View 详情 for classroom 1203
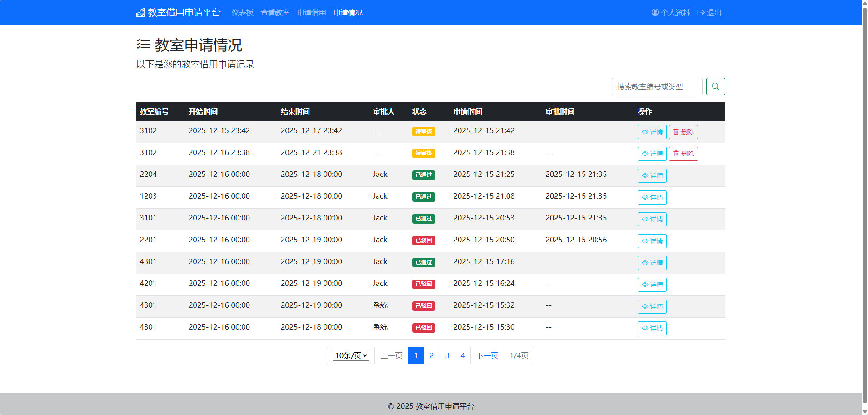This screenshot has width=868, height=415. [x=652, y=197]
